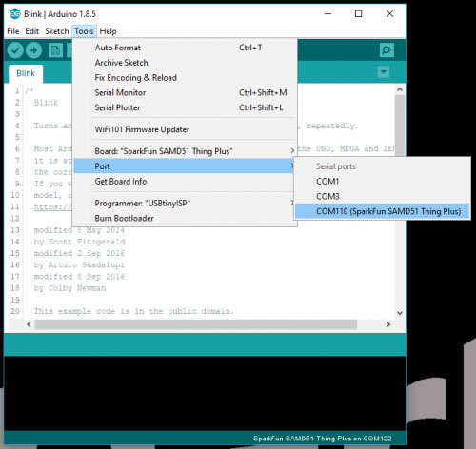
Task: Click the 'Serial ports' submenu header
Action: [336, 166]
